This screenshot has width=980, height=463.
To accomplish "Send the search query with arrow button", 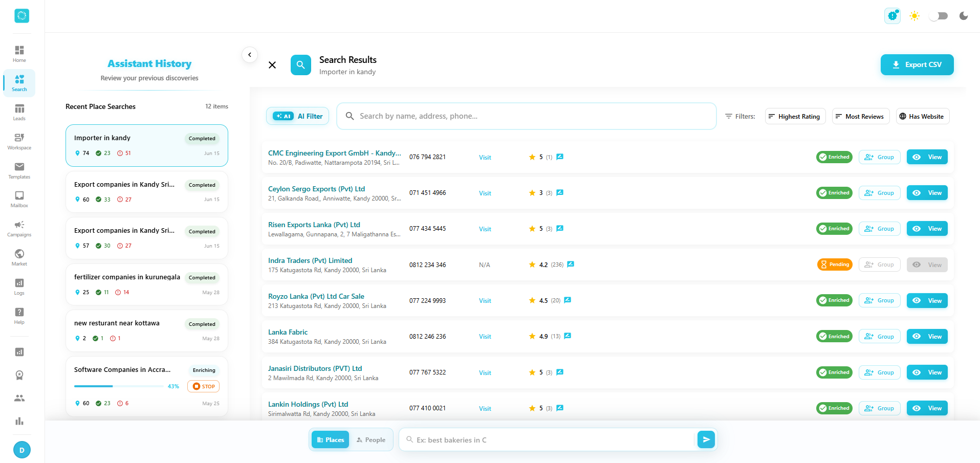I will [706, 439].
